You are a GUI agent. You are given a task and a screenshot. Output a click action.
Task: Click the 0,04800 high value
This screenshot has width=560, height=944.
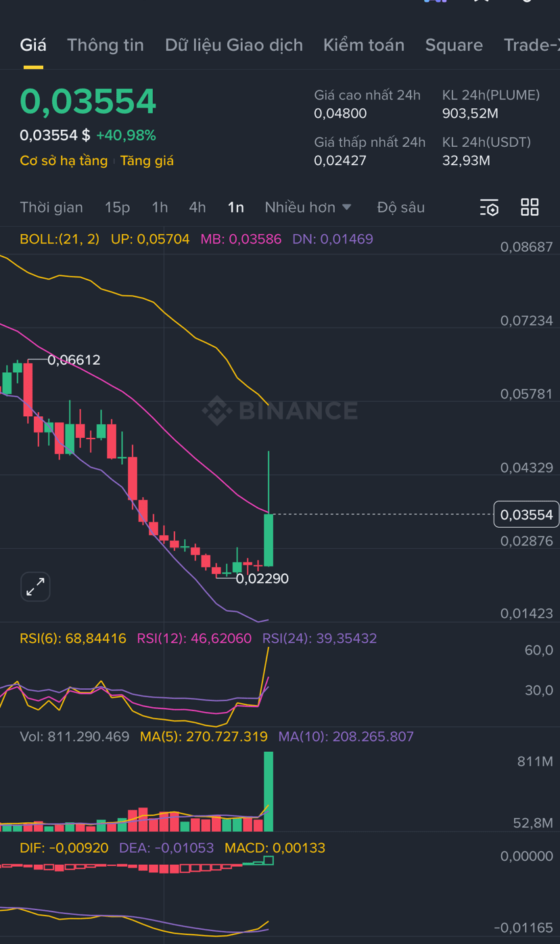pos(340,114)
